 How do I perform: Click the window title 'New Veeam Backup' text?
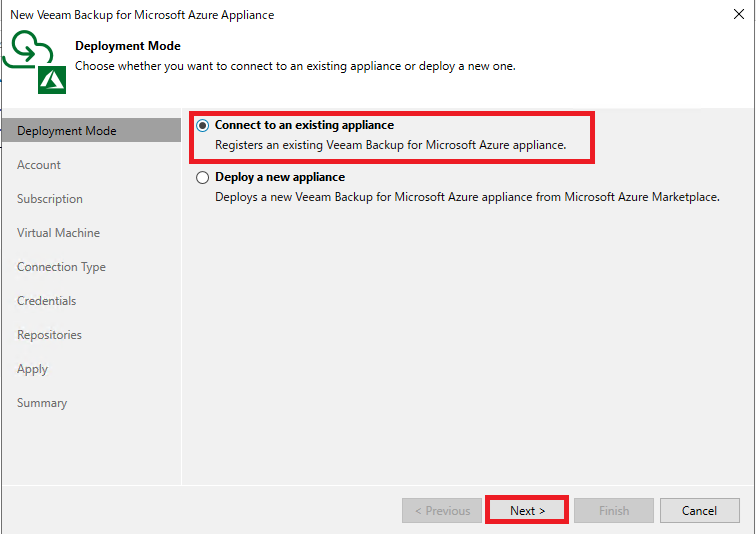pos(142,15)
